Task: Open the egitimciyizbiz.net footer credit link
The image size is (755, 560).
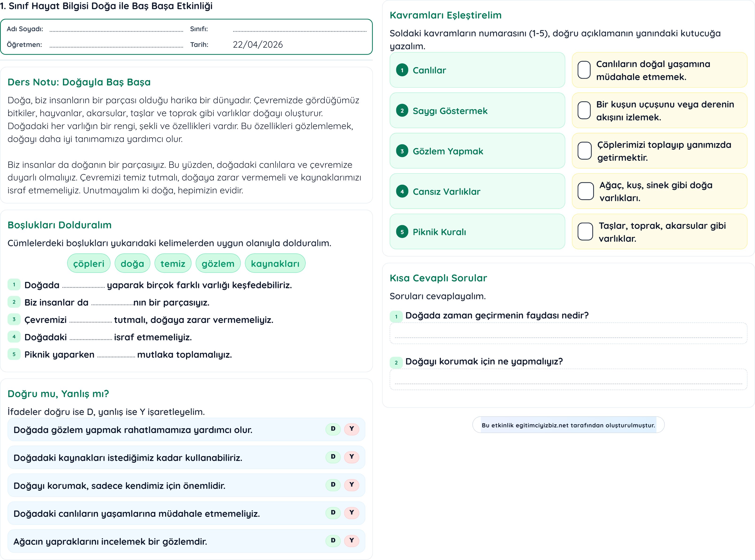Action: point(568,425)
